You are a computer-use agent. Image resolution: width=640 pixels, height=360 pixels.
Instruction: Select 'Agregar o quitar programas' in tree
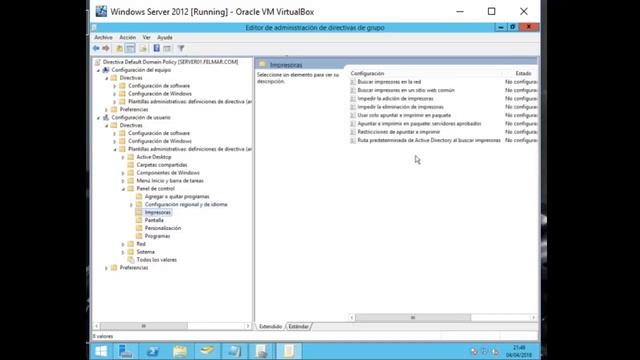click(x=177, y=196)
